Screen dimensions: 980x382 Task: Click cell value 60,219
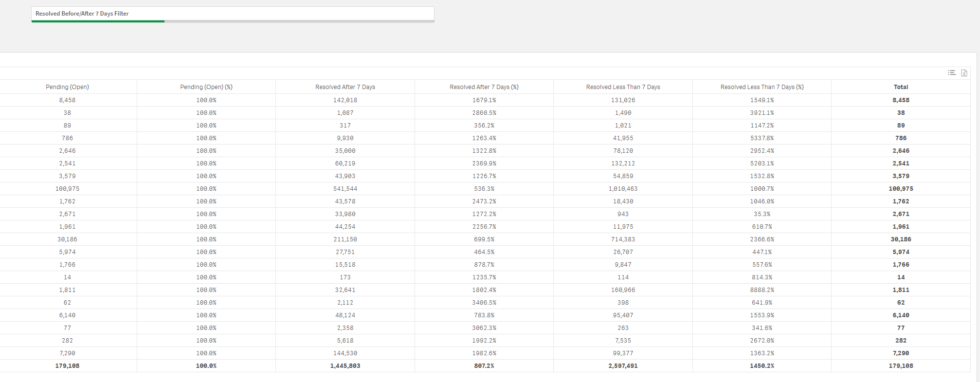coord(345,164)
